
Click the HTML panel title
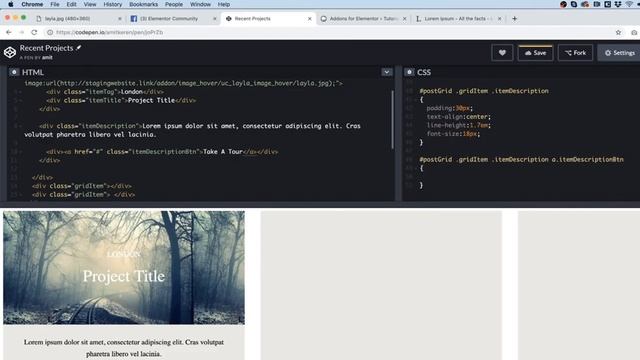coord(33,72)
